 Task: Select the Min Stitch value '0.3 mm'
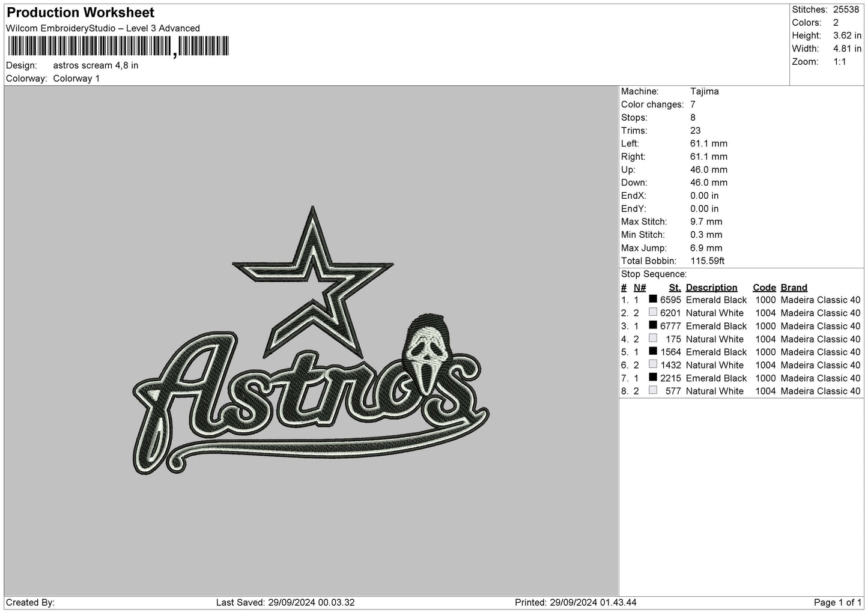point(706,235)
